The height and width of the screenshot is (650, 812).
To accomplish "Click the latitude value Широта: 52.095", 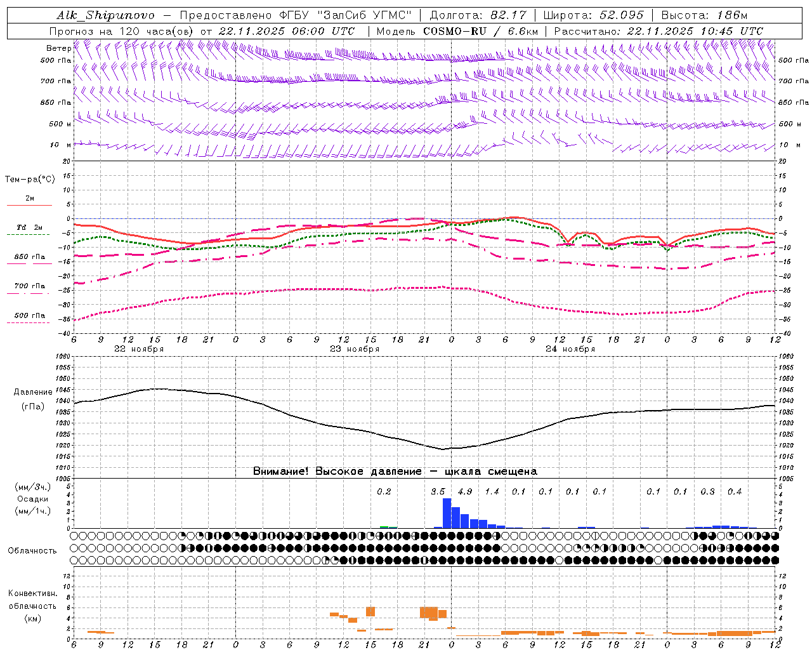I will [594, 15].
